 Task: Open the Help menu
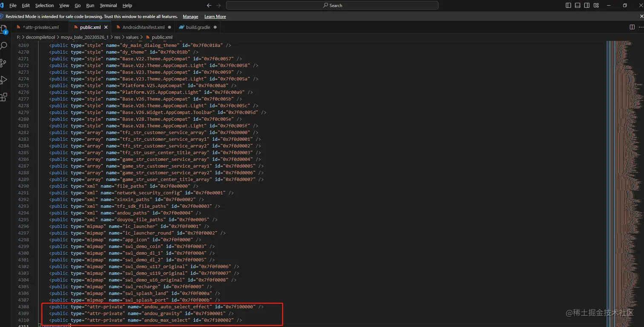click(127, 6)
